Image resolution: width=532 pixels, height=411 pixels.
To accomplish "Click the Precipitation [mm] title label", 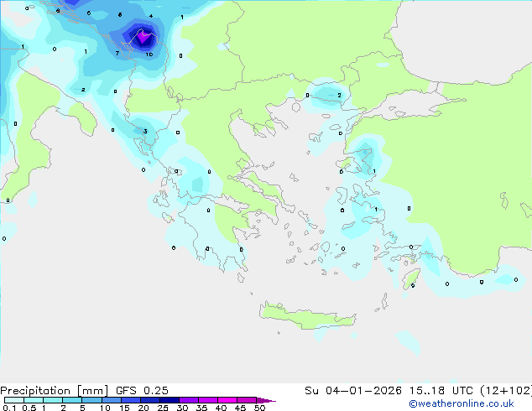I will (x=54, y=391).
